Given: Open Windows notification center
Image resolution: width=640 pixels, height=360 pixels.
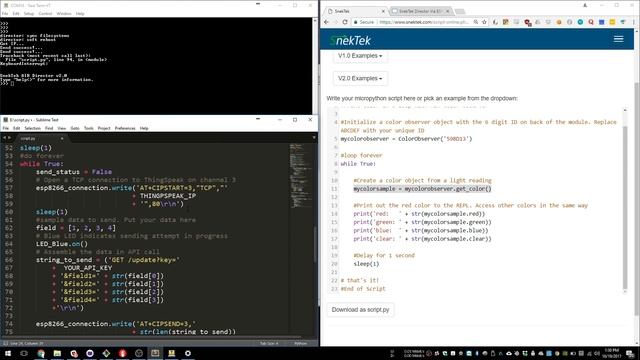Looking at the screenshot, I should (x=630, y=353).
